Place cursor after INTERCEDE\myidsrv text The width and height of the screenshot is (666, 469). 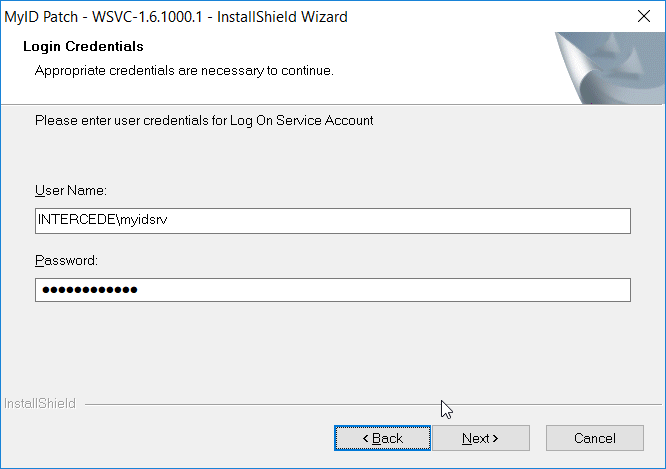point(169,220)
